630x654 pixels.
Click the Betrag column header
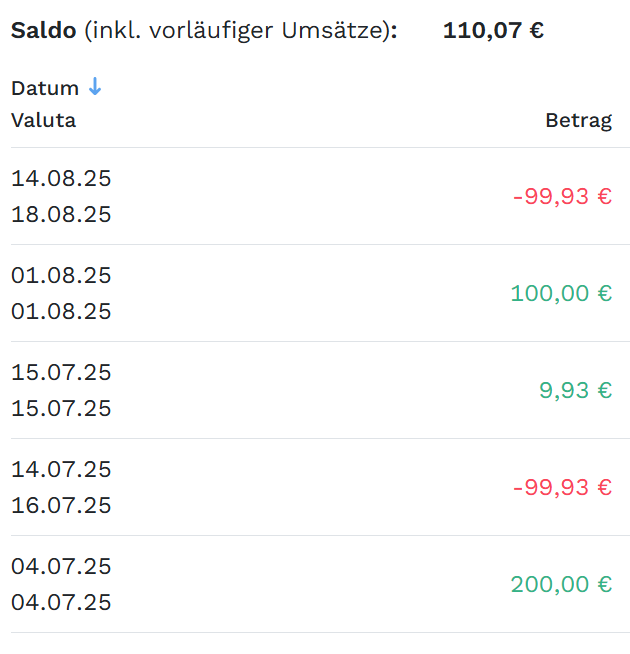coord(579,121)
